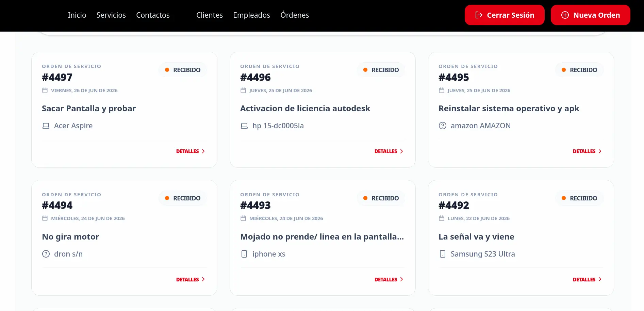Click the device name Samsung S23 Ultra
644x311 pixels.
(483, 254)
